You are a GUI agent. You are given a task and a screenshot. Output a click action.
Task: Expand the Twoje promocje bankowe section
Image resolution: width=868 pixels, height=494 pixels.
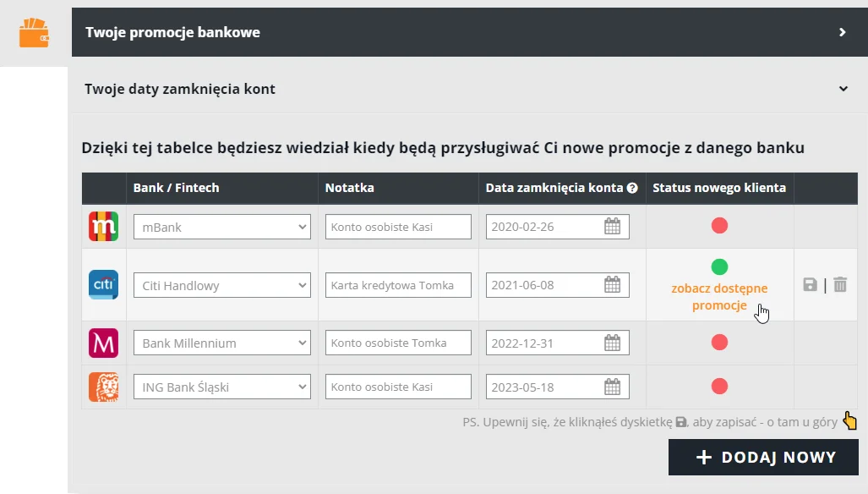[x=842, y=32]
